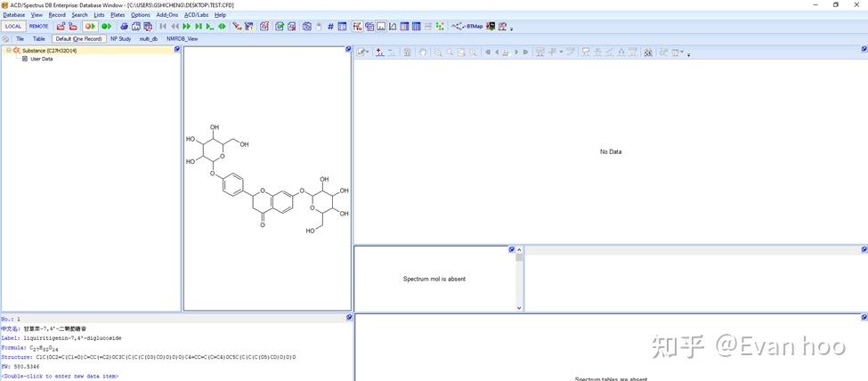Open the Lists menu
The height and width of the screenshot is (381, 868).
[99, 15]
